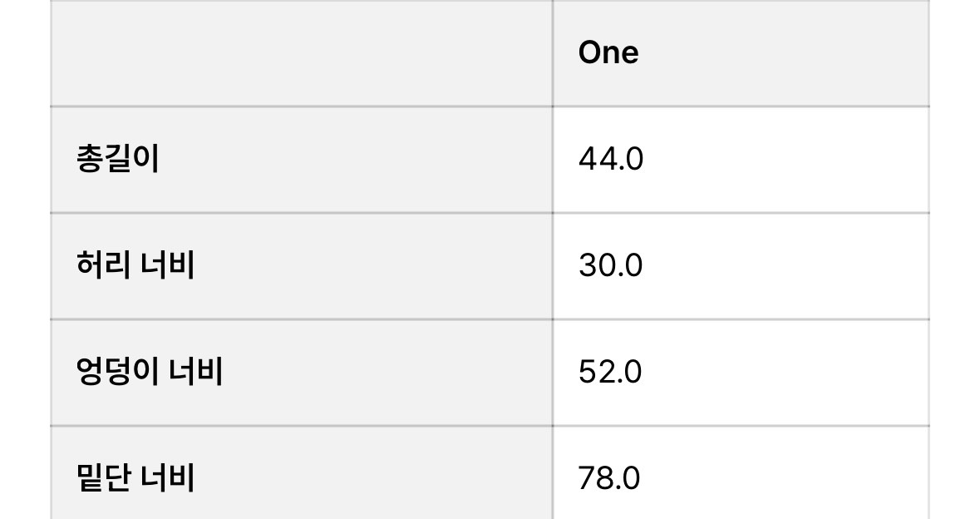Click the 30.0 value cell

611,265
